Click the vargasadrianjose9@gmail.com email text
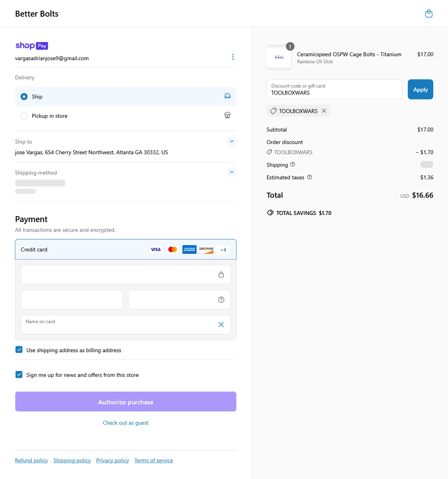 point(52,58)
